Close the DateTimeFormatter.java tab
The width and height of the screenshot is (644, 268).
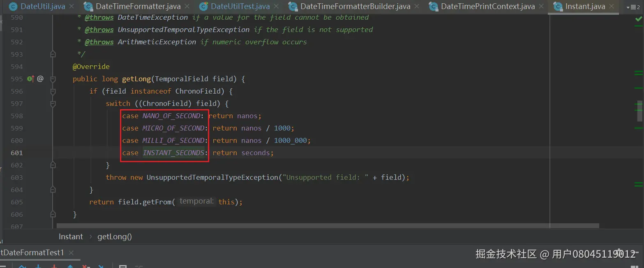point(188,7)
